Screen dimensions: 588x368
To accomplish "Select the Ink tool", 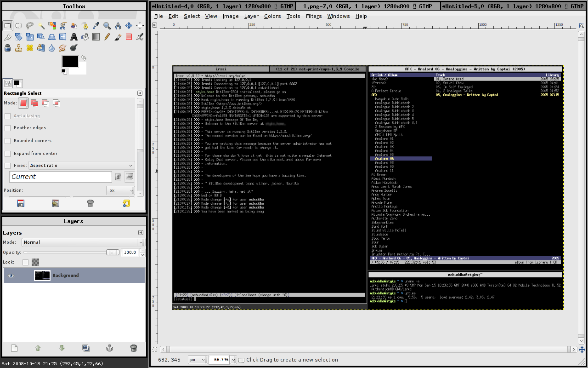I will [8, 48].
